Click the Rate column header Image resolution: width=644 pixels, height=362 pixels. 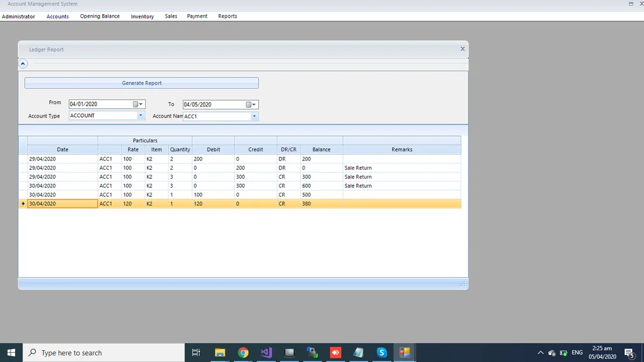coord(133,149)
